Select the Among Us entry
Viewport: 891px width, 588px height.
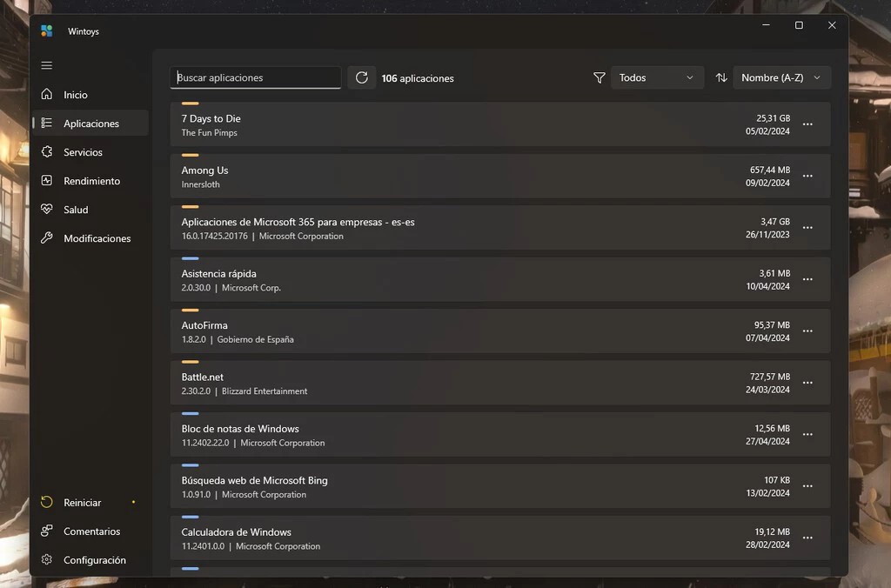tap(500, 176)
